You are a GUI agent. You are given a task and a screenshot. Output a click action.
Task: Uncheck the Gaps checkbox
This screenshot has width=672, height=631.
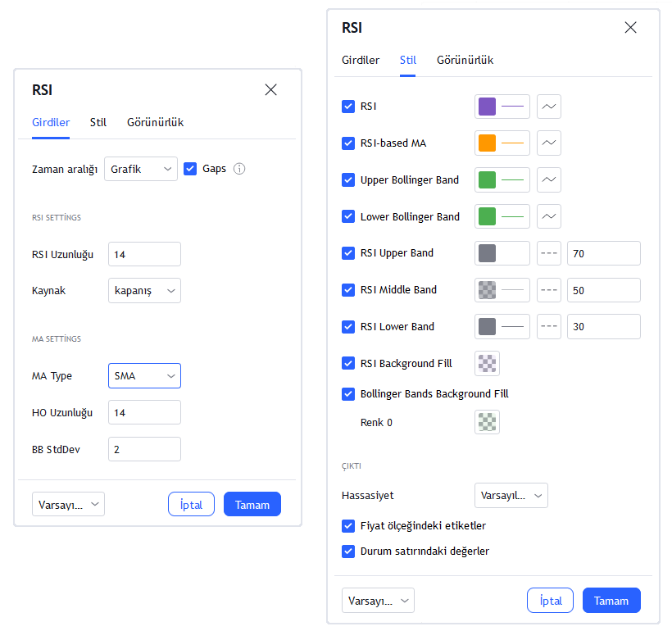[x=190, y=169]
